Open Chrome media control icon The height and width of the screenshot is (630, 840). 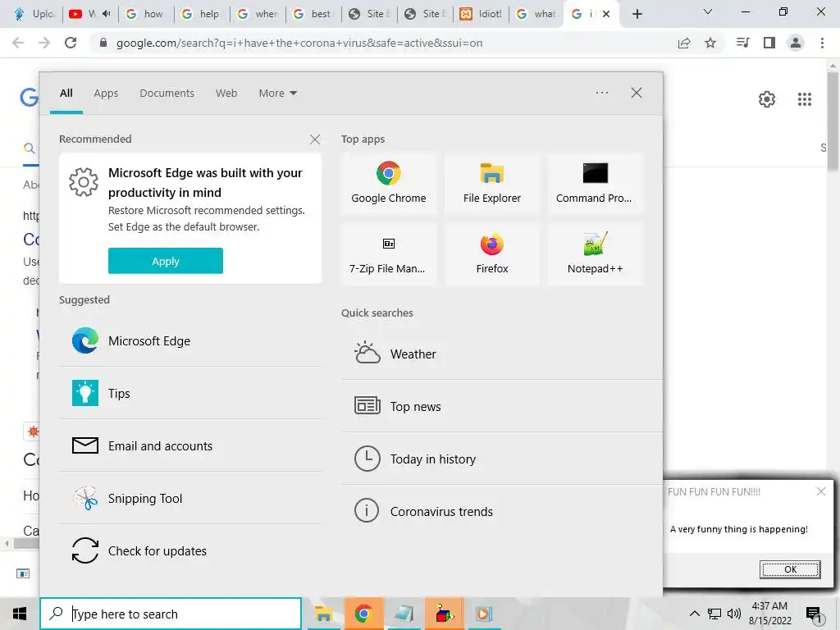pyautogui.click(x=743, y=43)
